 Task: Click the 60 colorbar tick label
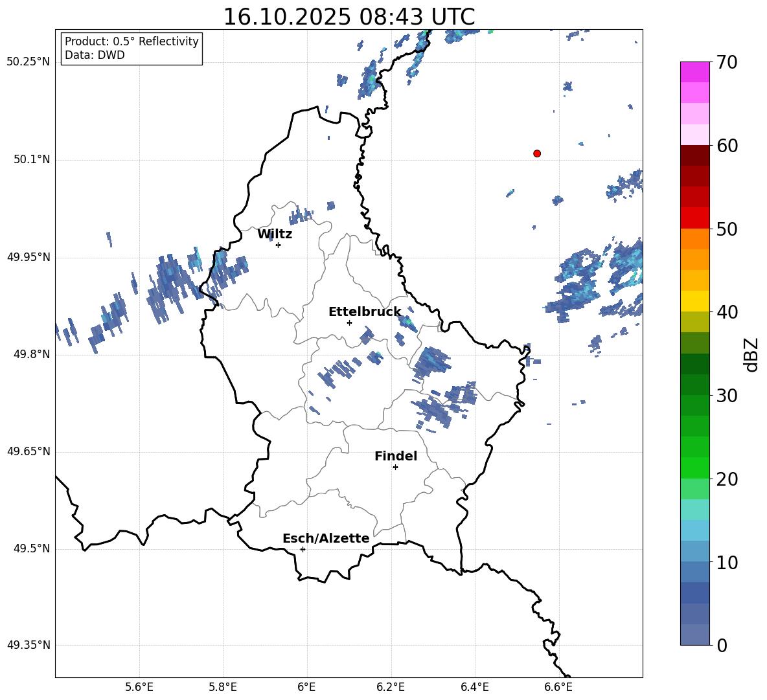[727, 146]
